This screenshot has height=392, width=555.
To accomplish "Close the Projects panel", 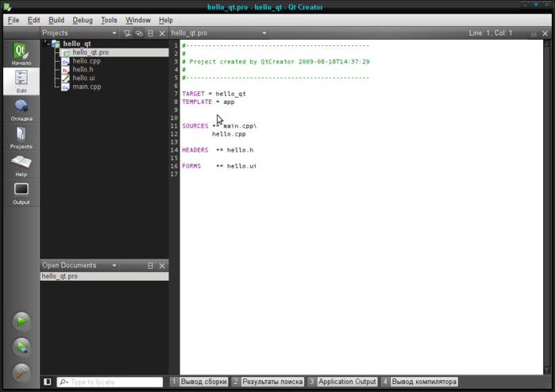I will (162, 33).
